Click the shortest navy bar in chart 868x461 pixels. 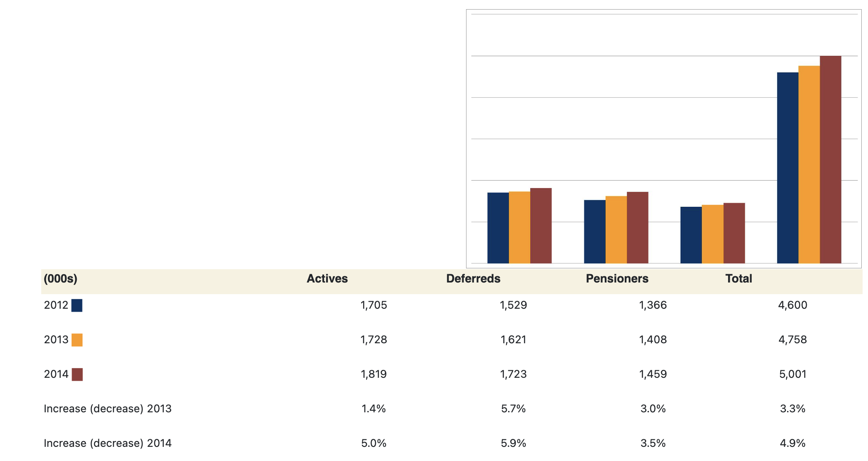691,235
